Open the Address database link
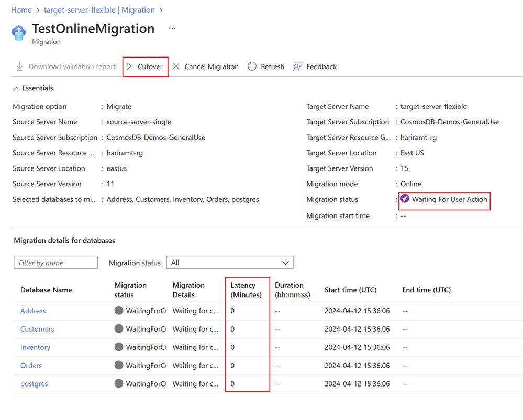Image resolution: width=523 pixels, height=420 pixels. (x=33, y=311)
